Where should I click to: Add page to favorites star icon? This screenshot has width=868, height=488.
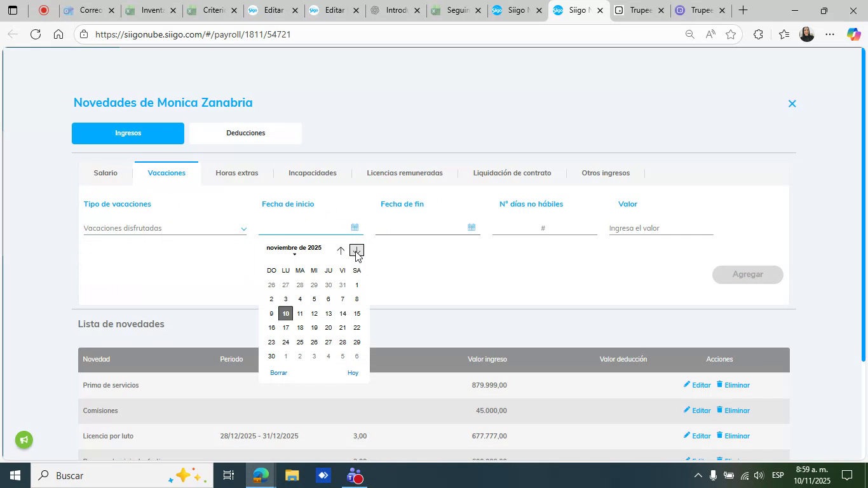(731, 34)
